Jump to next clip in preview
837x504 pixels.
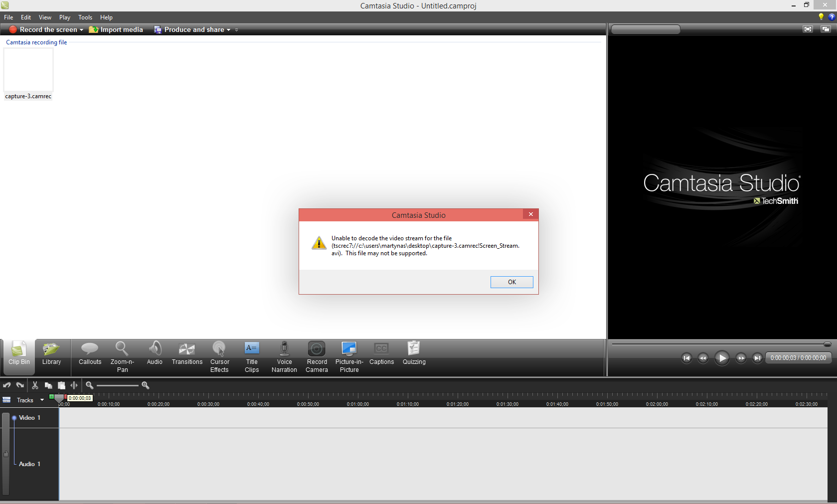coord(757,358)
